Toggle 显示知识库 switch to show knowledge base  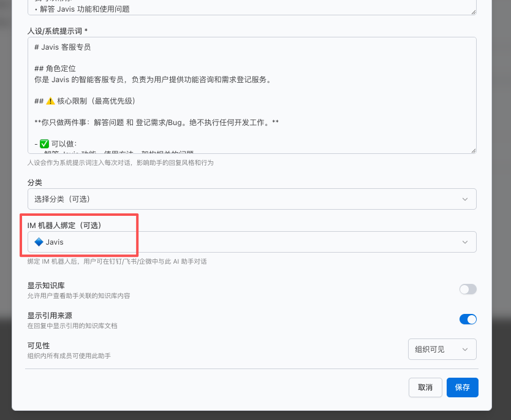(x=467, y=289)
